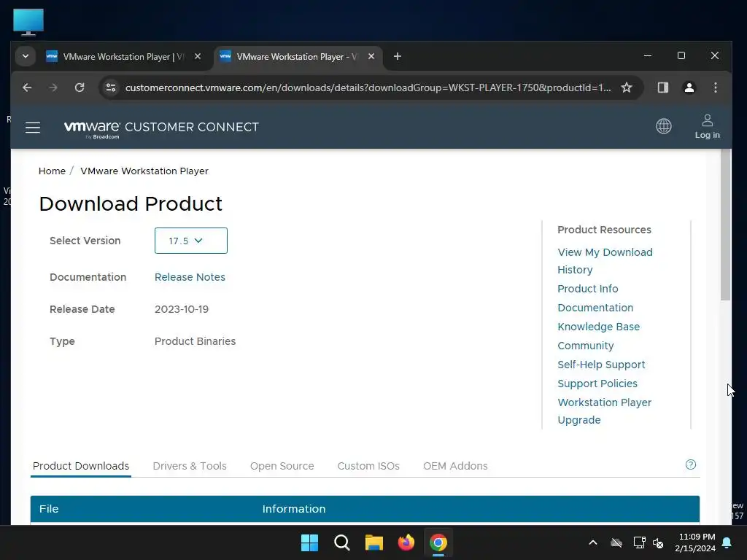
Task: Click the muted volume tray icon
Action: 659,542
